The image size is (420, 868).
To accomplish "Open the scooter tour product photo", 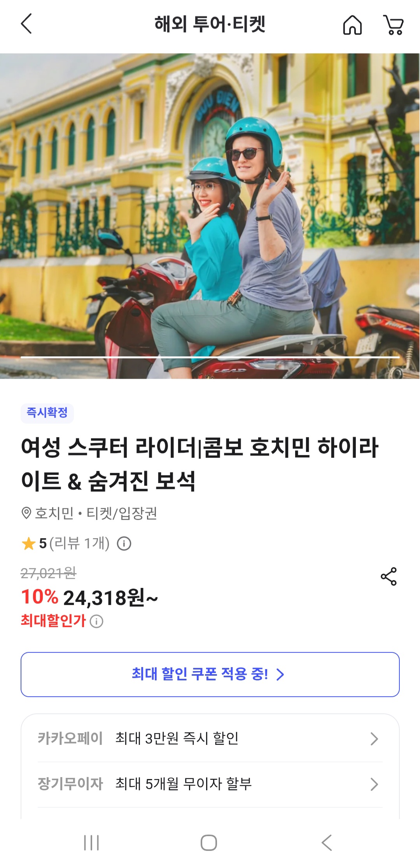I will point(210,216).
